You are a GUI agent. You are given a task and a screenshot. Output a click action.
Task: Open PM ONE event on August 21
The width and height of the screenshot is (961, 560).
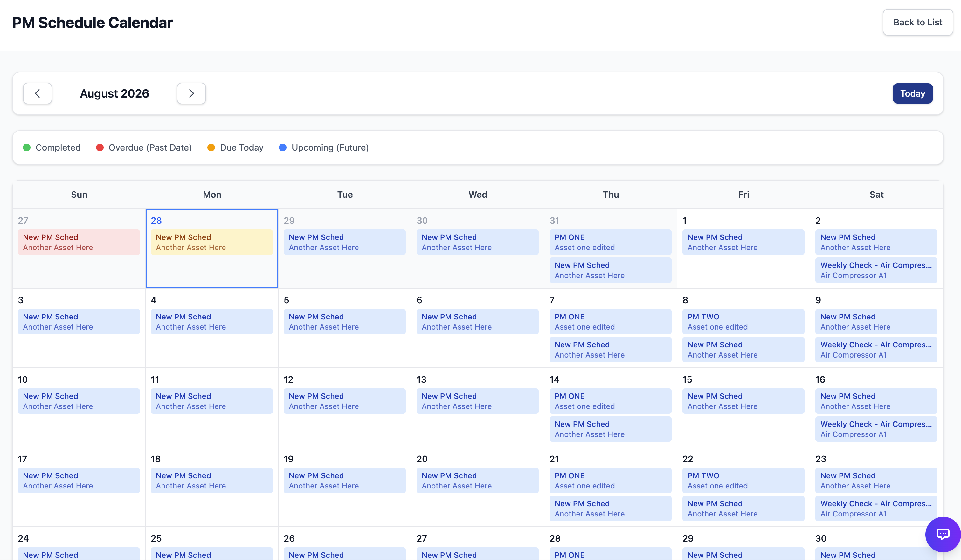point(611,481)
